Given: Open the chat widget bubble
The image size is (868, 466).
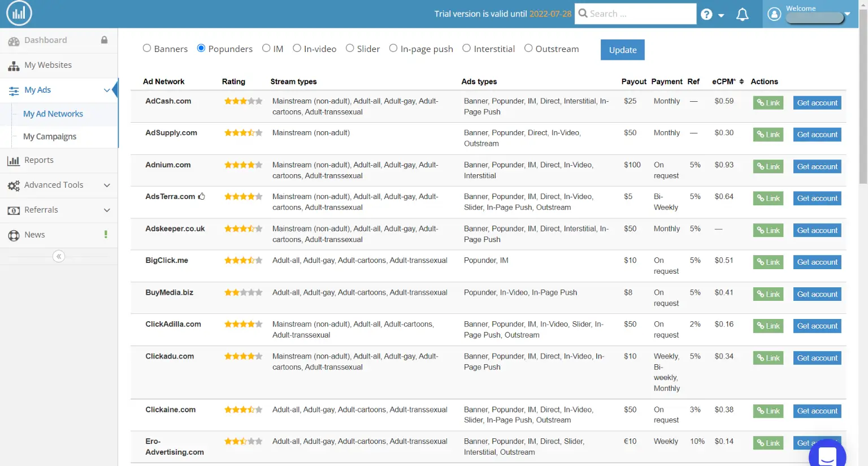Looking at the screenshot, I should [827, 454].
